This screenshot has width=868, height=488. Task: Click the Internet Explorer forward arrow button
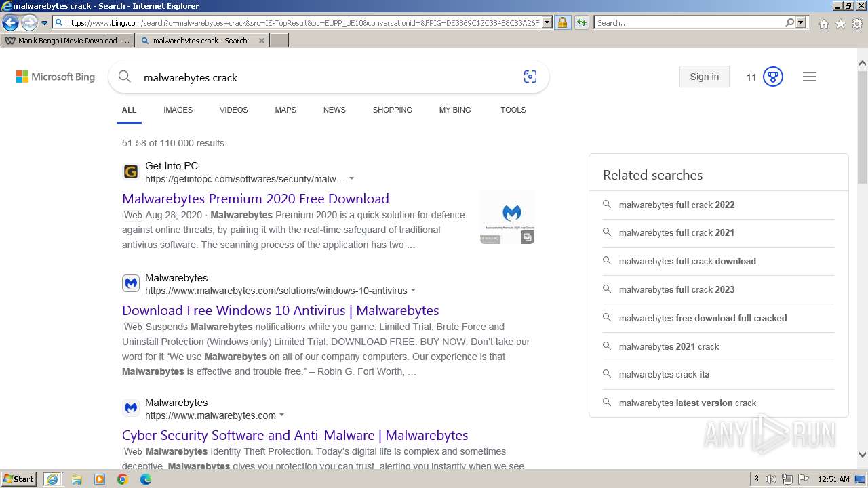29,23
